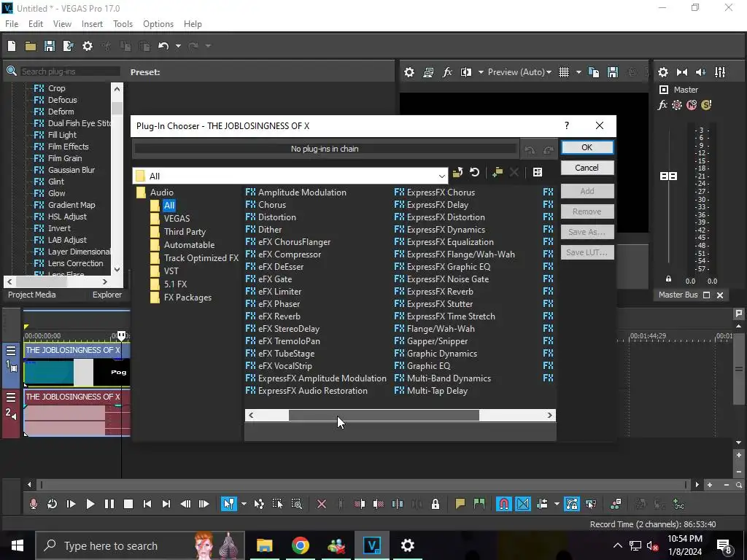
Task: Click the overlays grid icon in preview
Action: (x=564, y=72)
